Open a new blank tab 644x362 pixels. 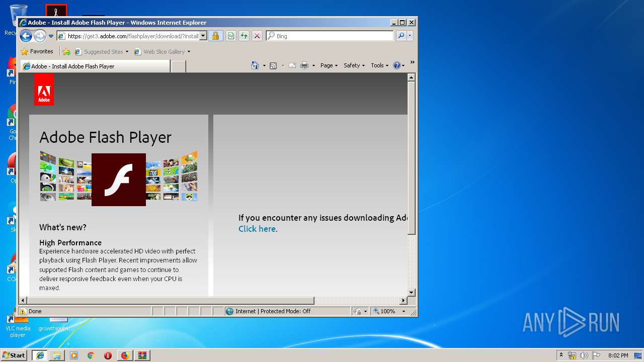(178, 66)
